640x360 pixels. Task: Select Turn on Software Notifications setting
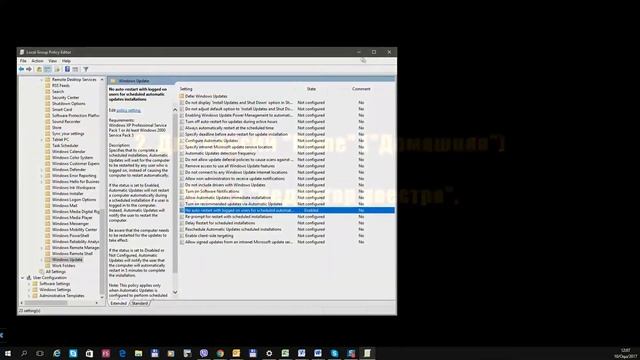coord(212,191)
